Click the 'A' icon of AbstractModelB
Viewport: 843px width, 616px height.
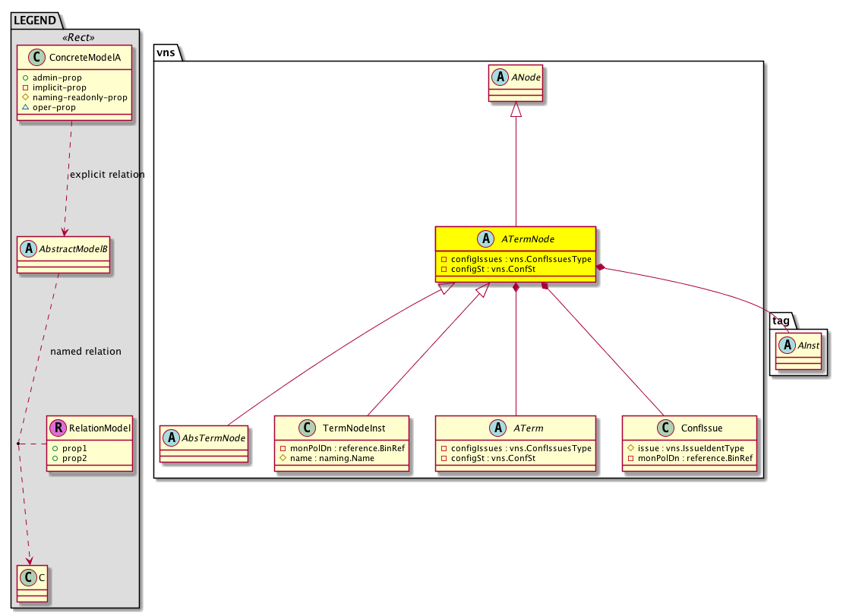(x=30, y=248)
